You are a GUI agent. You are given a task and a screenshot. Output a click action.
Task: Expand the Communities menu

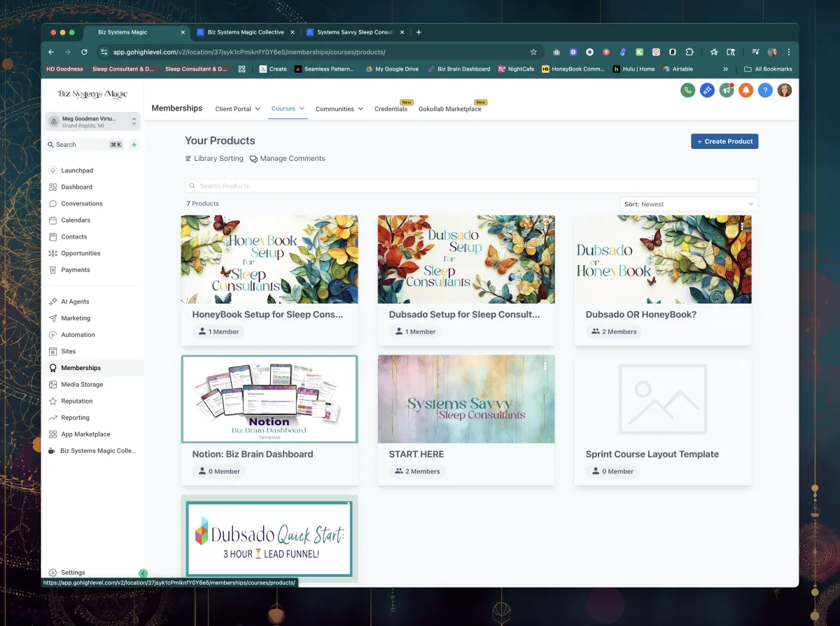point(339,108)
